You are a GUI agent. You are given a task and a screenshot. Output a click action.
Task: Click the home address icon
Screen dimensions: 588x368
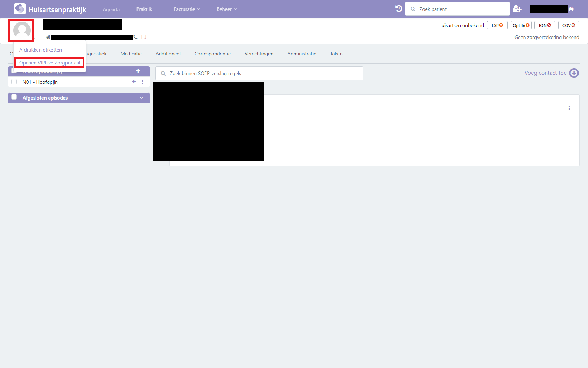[x=48, y=37]
